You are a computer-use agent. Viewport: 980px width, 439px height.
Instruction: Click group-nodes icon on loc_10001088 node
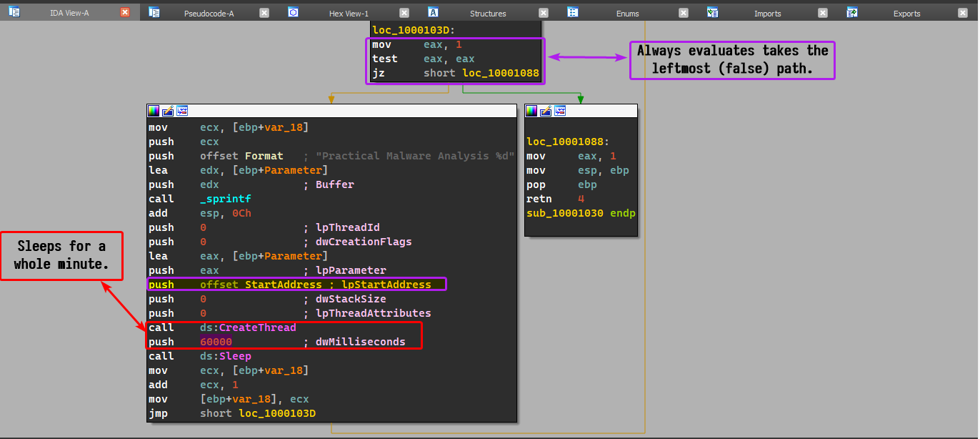pos(560,111)
